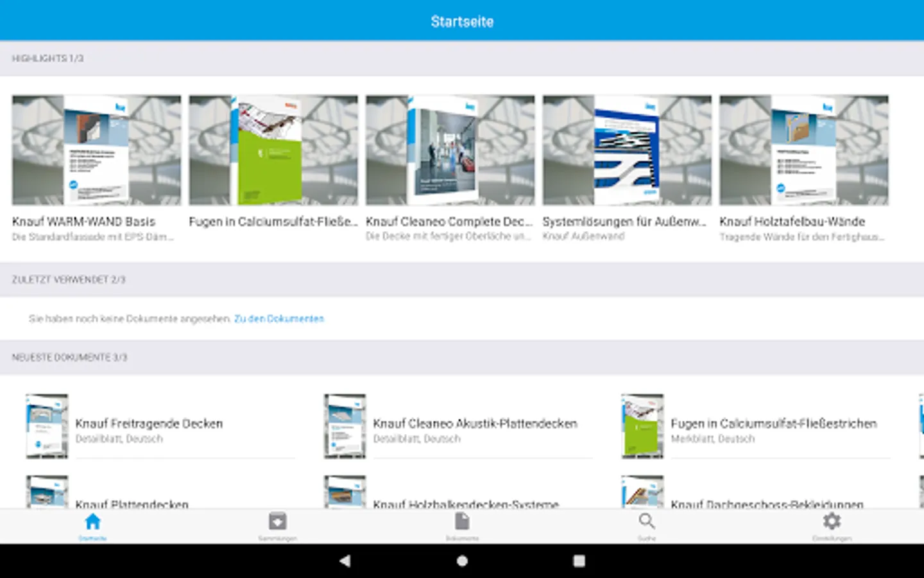Image resolution: width=924 pixels, height=578 pixels.
Task: Open the Sammlungen collections icon
Action: tap(277, 521)
